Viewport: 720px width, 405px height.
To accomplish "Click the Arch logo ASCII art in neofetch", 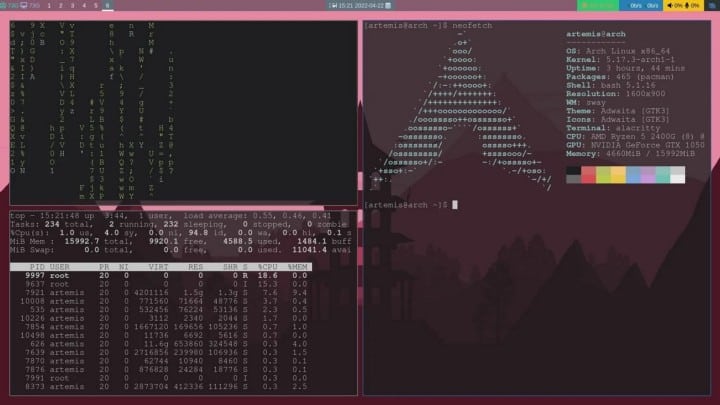I will point(461,111).
